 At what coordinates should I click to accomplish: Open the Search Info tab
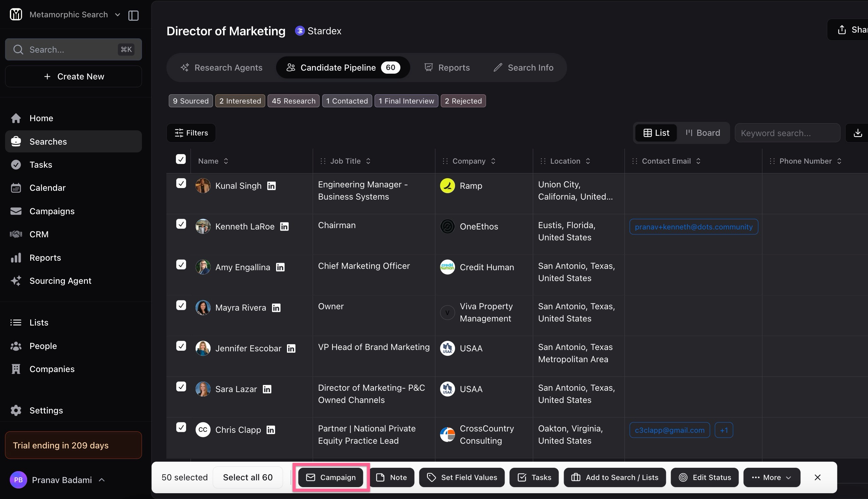(523, 68)
